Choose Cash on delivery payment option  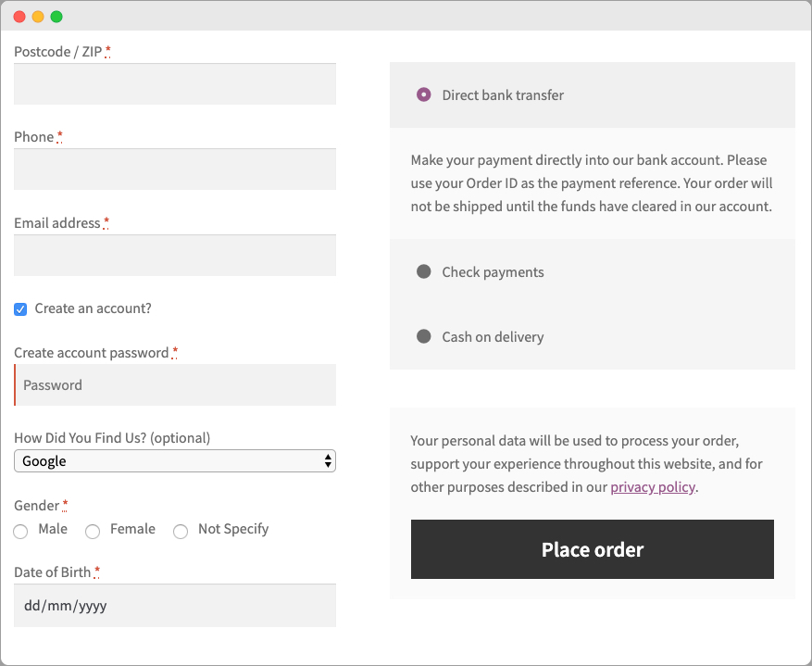pyautogui.click(x=423, y=336)
